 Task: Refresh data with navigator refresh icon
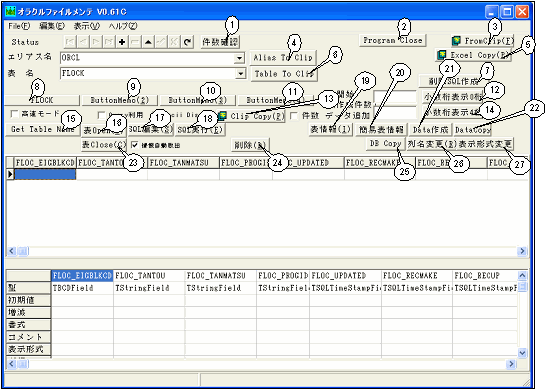(187, 42)
